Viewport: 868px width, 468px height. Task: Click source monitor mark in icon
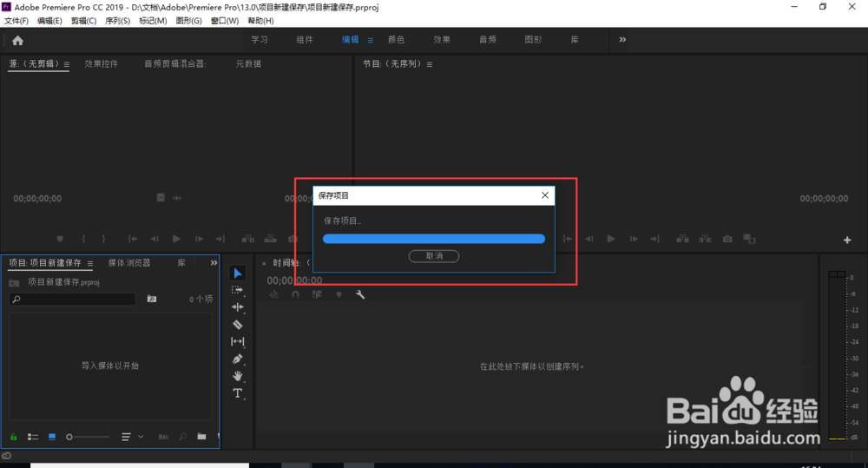click(x=83, y=239)
